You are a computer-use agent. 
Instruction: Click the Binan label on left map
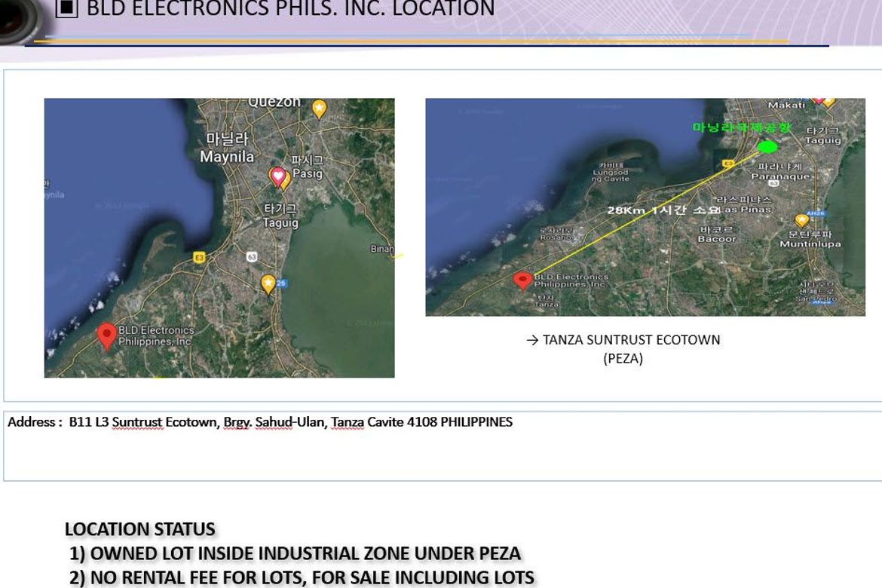[x=382, y=249]
